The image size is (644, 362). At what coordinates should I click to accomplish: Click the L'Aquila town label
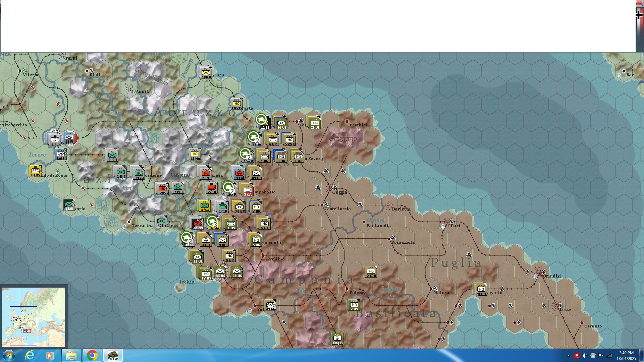(141, 92)
